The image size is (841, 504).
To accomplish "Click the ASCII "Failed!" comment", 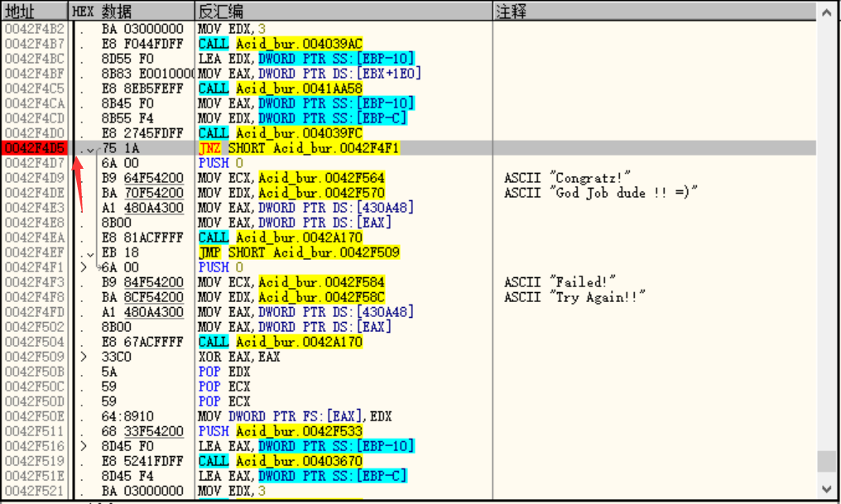I will pyautogui.click(x=560, y=282).
